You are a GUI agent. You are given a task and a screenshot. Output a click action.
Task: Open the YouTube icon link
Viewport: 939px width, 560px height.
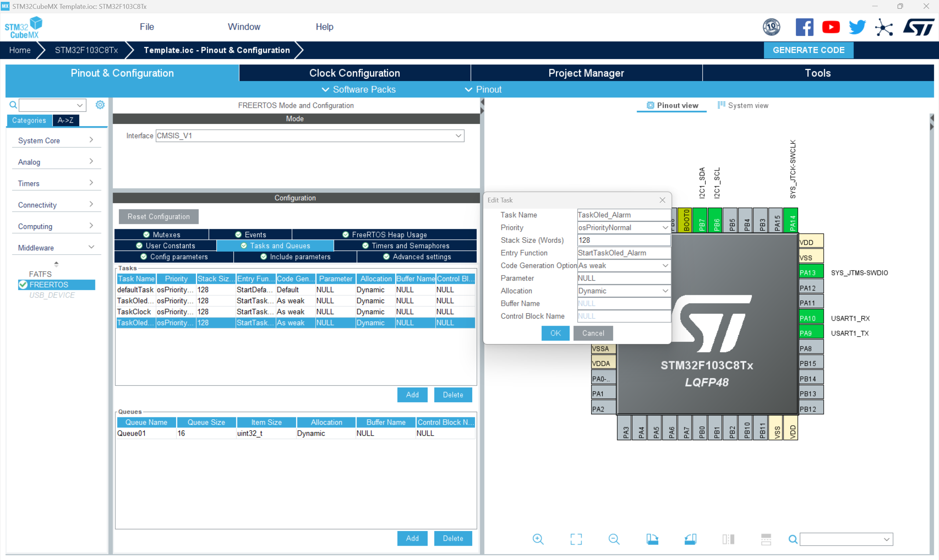coord(831,27)
